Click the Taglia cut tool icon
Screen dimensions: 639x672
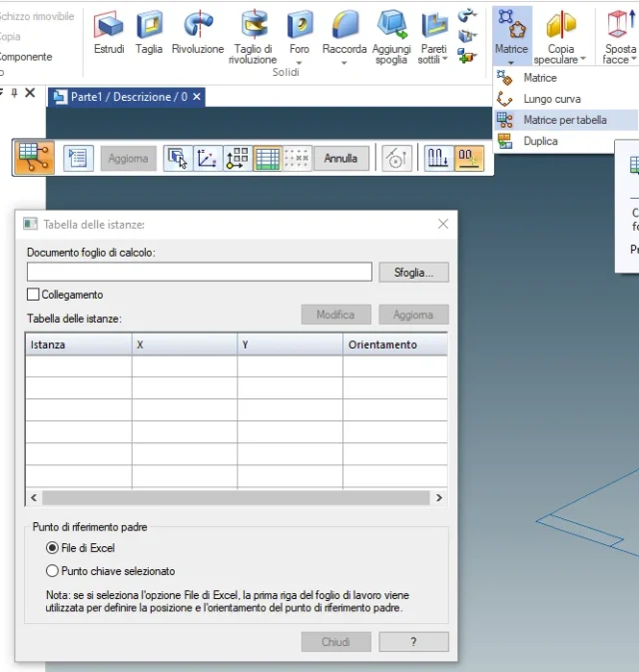point(149,24)
